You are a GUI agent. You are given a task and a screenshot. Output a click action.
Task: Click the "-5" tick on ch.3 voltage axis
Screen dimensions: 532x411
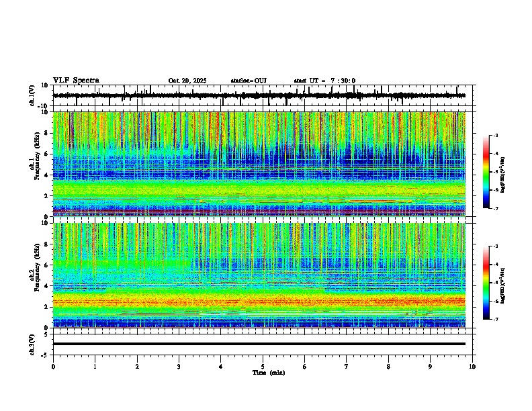[x=45, y=355]
